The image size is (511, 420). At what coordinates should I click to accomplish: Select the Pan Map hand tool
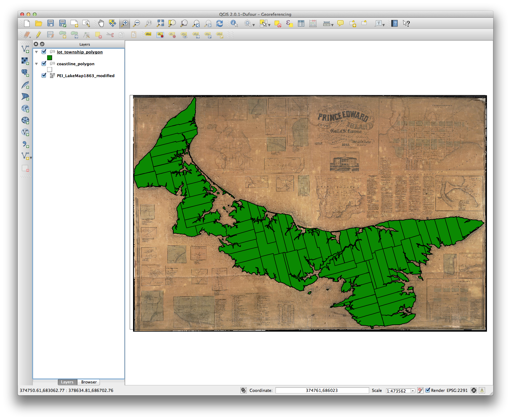101,23
